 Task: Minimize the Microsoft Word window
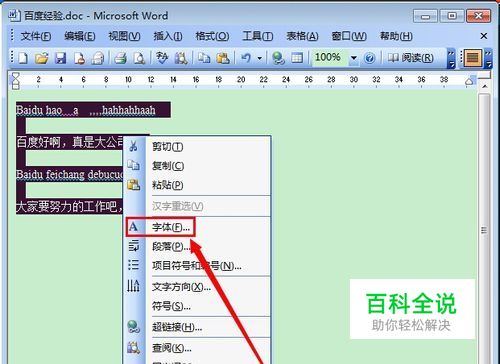tap(425, 16)
